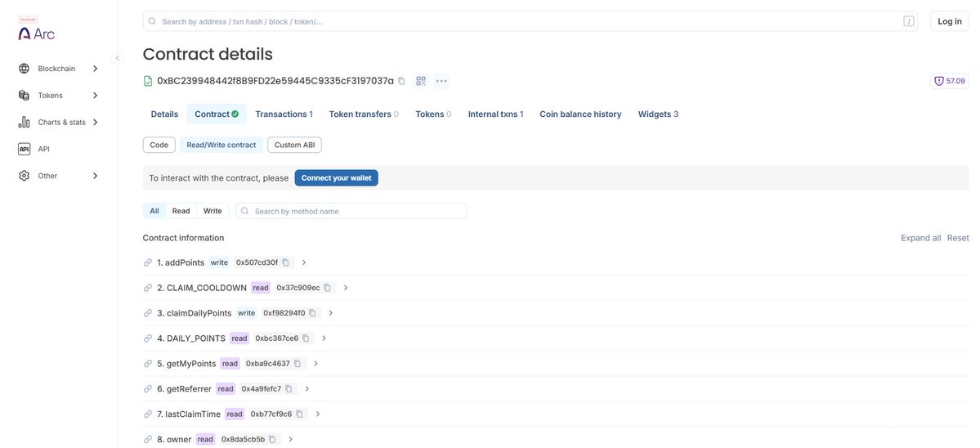Viewport: 980px width, 448px height.
Task: Click the Connect your wallet button
Action: [x=336, y=178]
